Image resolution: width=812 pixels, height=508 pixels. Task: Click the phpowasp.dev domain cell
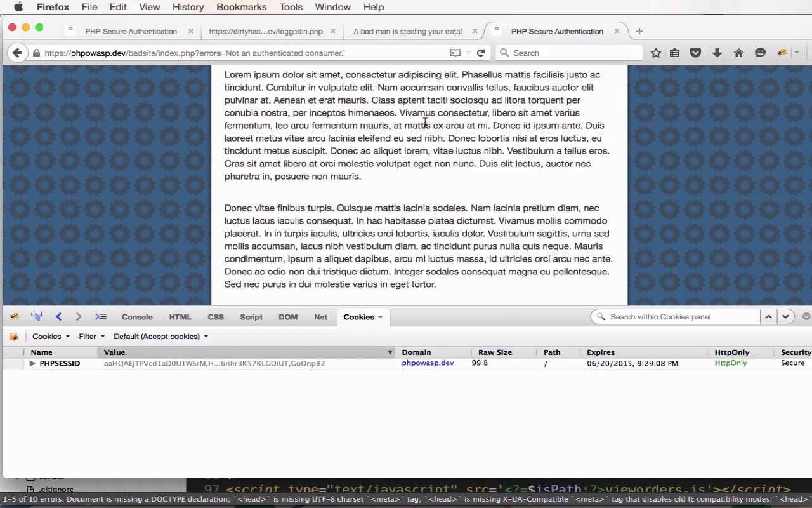tap(428, 363)
